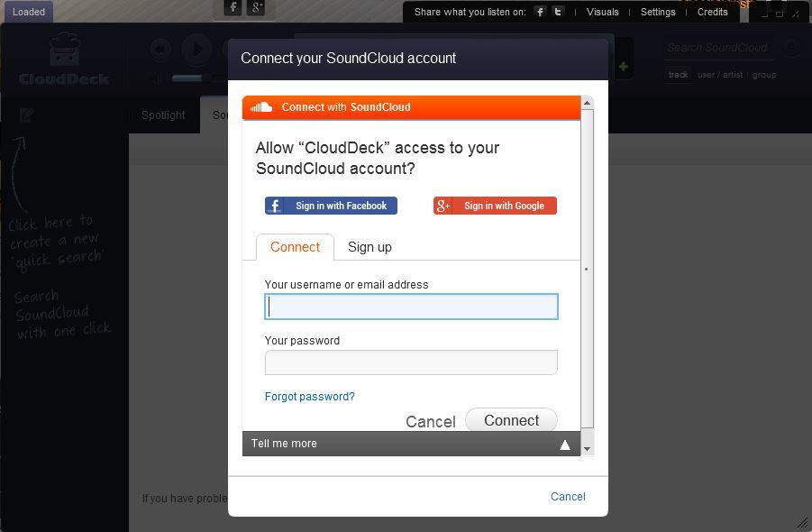Image resolution: width=812 pixels, height=532 pixels.
Task: Select the Connect tab
Action: [x=296, y=247]
